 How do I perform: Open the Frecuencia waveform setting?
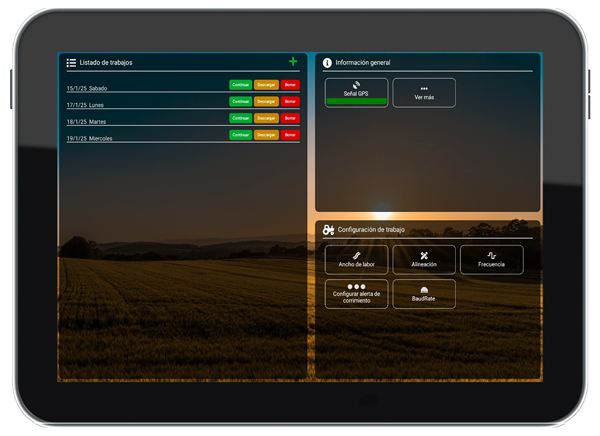(491, 260)
